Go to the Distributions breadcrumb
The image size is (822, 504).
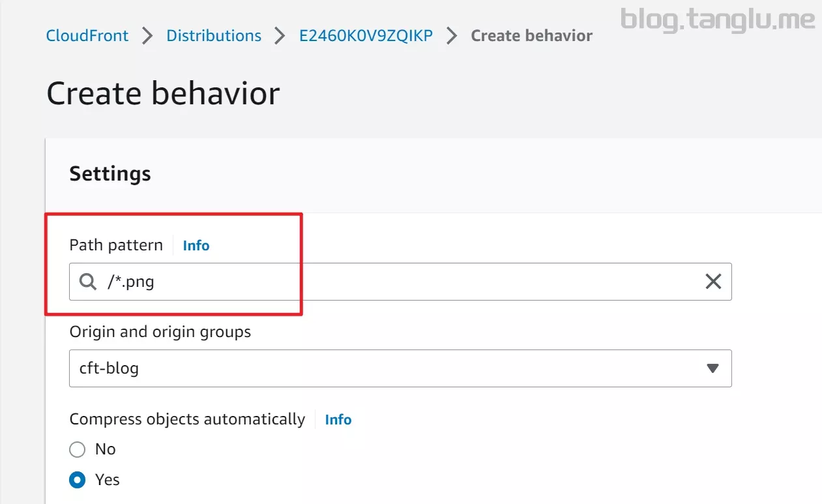tap(214, 35)
